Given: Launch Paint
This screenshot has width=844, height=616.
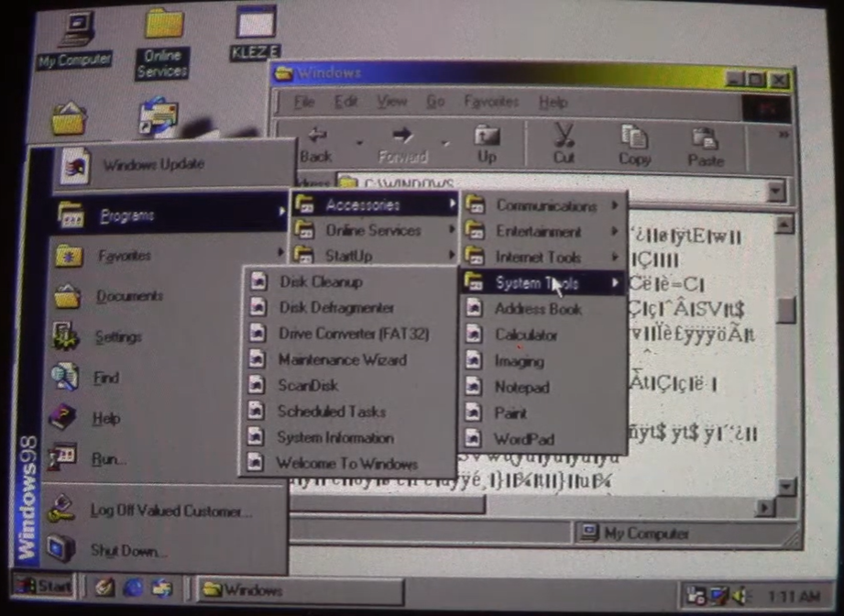Looking at the screenshot, I should pos(543,413).
